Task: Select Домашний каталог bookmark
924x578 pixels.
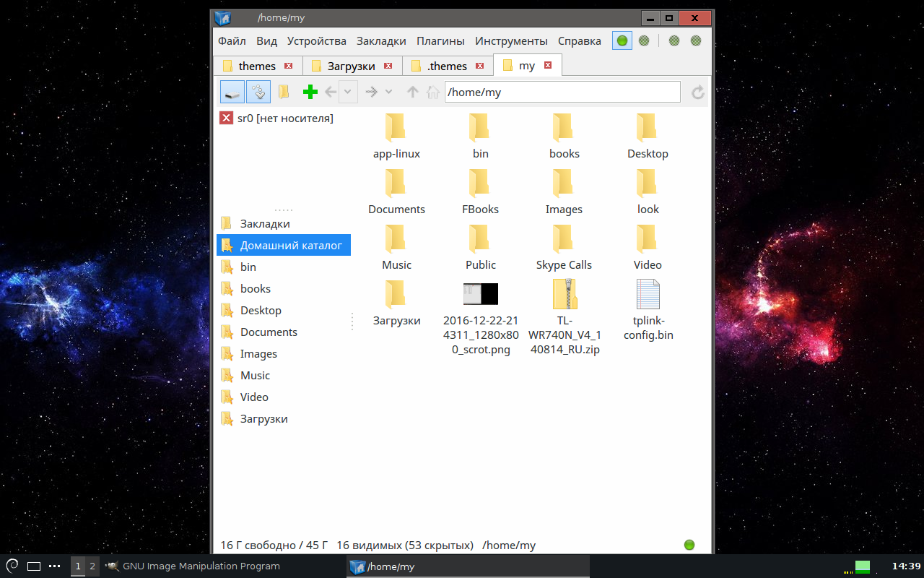Action: pyautogui.click(x=284, y=245)
